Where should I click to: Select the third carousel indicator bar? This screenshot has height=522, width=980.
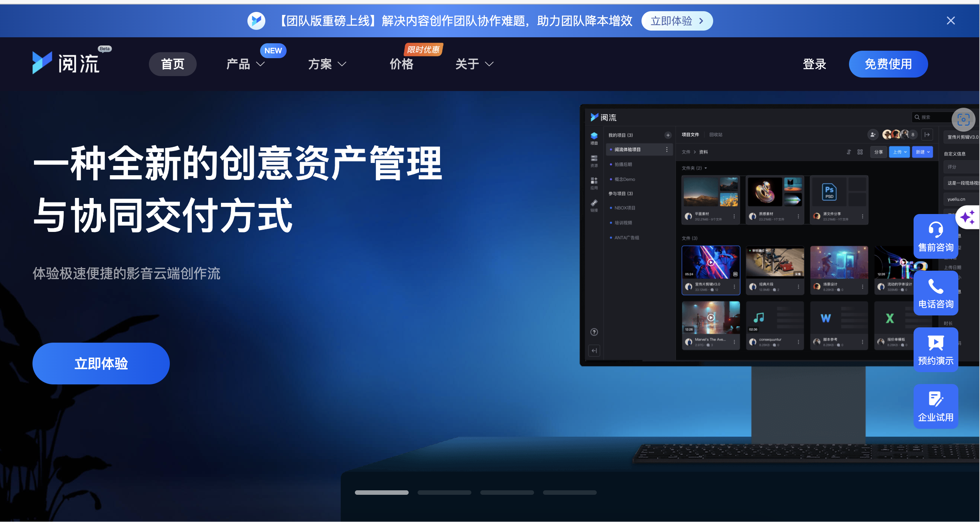507,492
